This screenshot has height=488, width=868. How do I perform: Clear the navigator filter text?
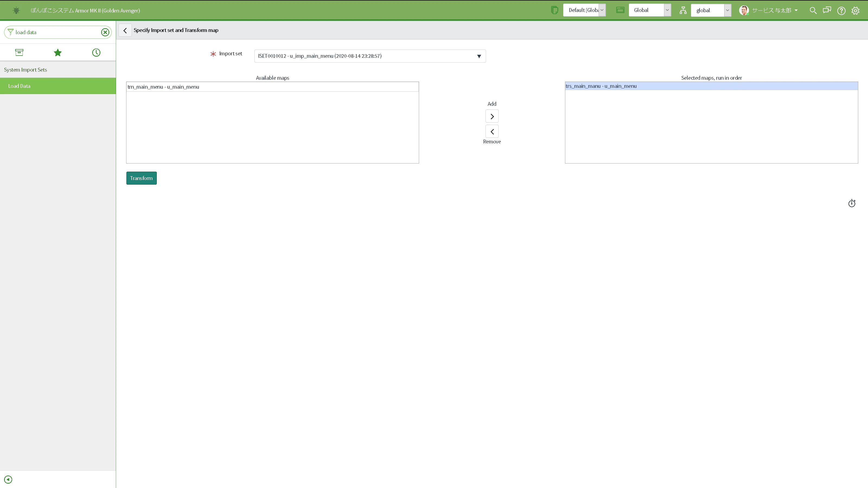point(105,32)
